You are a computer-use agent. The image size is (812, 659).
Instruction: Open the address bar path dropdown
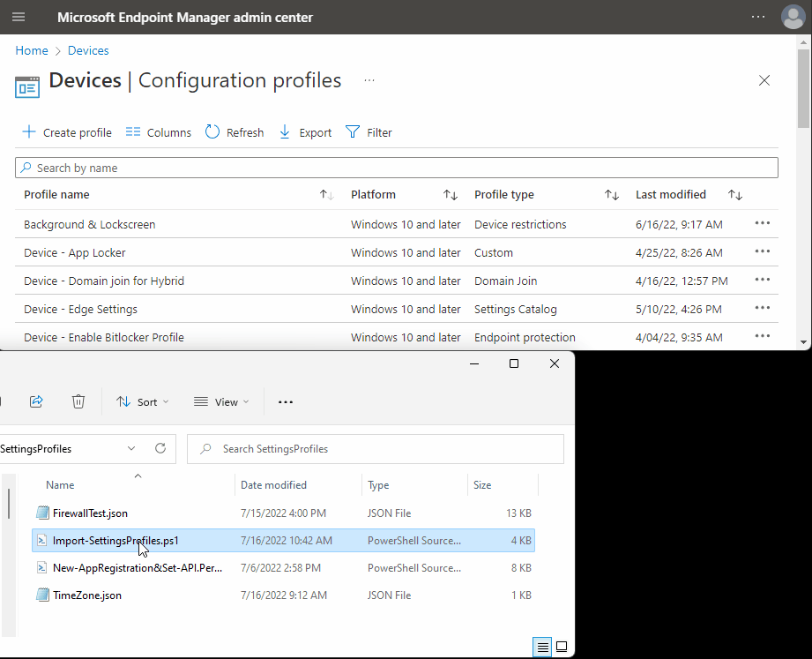[131, 448]
